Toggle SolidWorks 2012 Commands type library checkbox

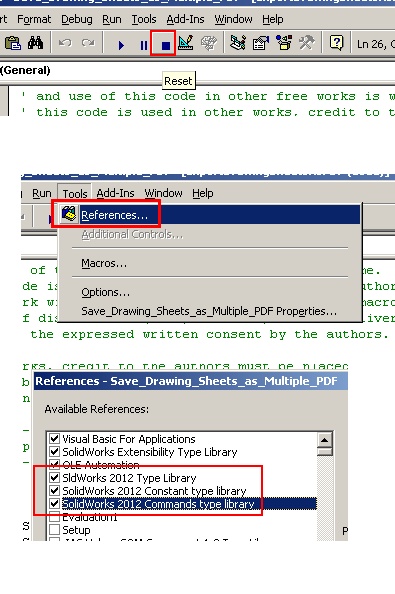(55, 503)
